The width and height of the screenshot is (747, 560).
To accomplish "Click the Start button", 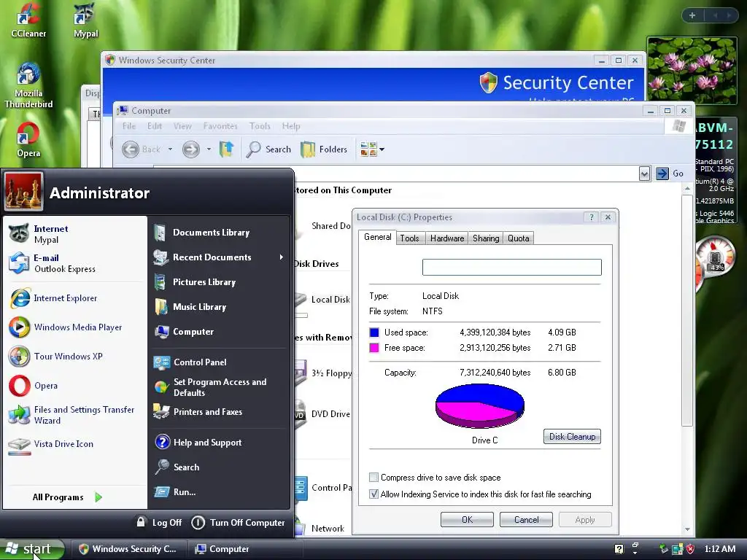I will 31,549.
